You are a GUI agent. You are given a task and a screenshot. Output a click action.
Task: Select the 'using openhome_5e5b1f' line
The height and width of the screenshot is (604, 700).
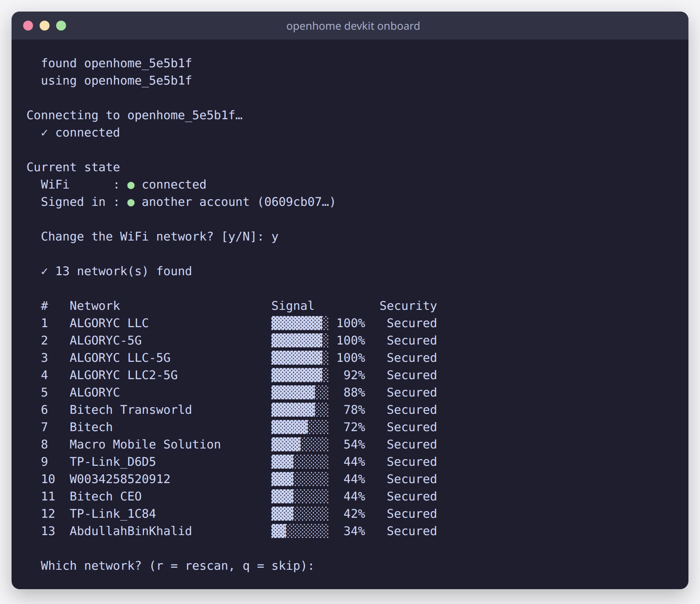(116, 80)
